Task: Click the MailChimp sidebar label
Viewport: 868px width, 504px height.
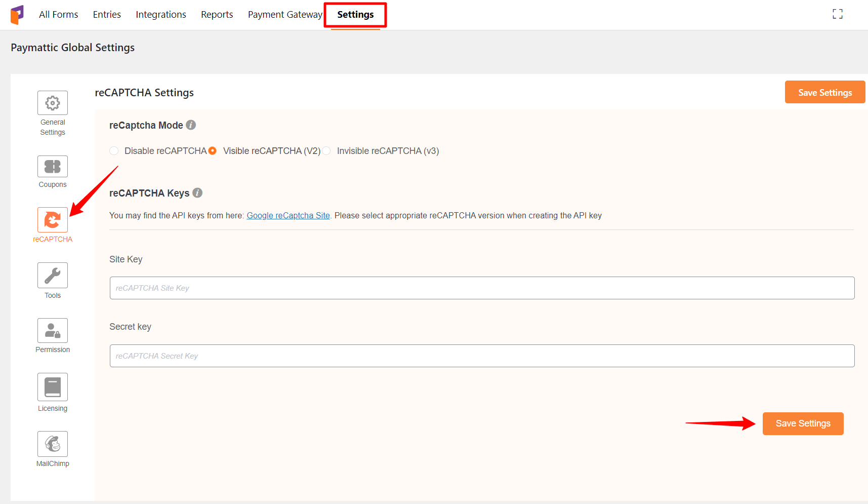Action: click(x=53, y=463)
